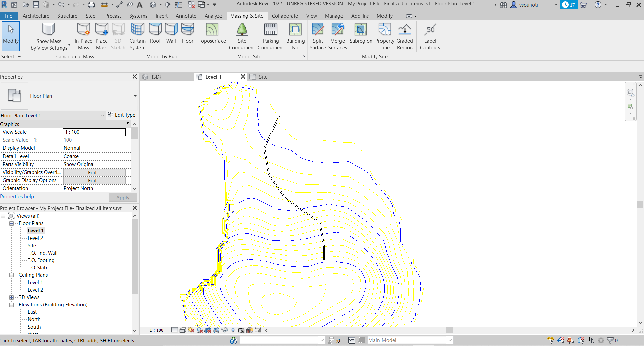644x346 pixels.
Task: Click the Reveal Hidden Elements lightbulb icon
Action: [233, 330]
